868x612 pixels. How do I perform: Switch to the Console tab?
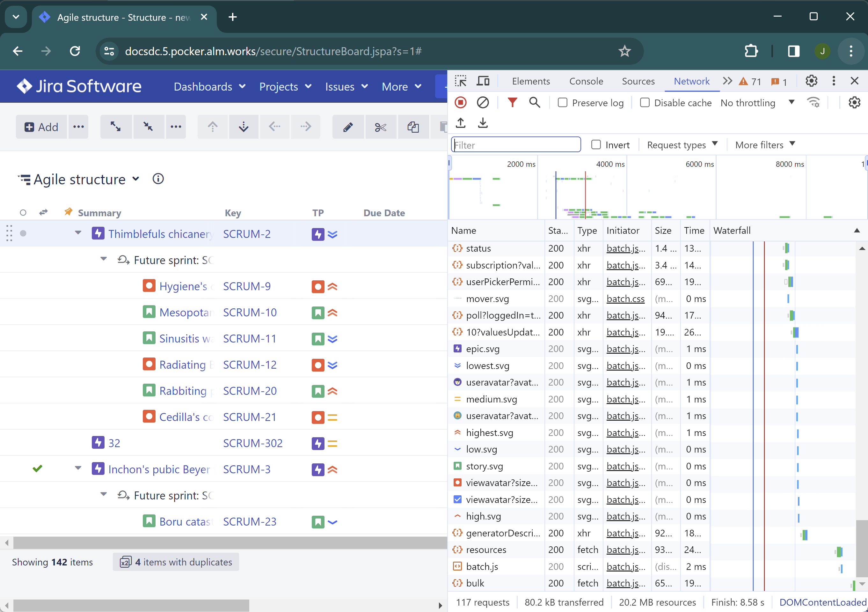pos(586,81)
